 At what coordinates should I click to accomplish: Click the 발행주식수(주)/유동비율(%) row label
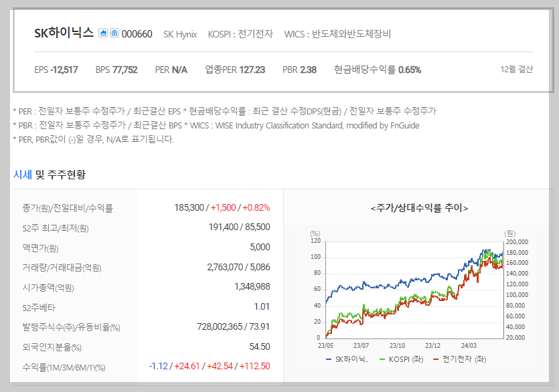pyautogui.click(x=72, y=327)
